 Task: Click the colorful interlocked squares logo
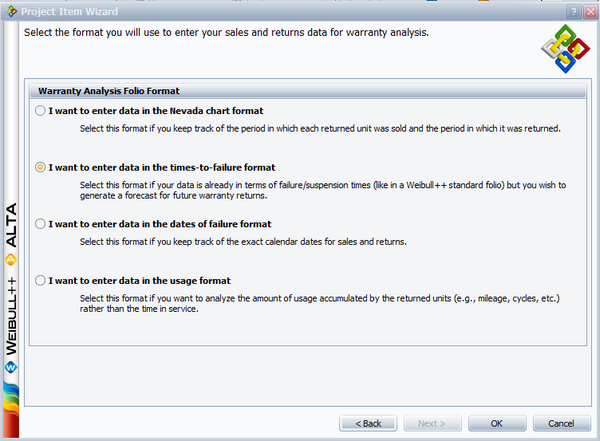point(566,49)
